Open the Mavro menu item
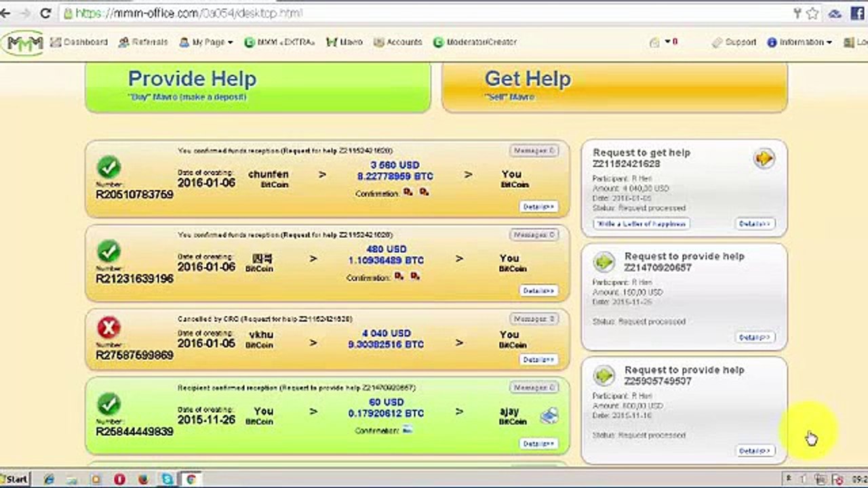This screenshot has width=868, height=488. point(344,42)
